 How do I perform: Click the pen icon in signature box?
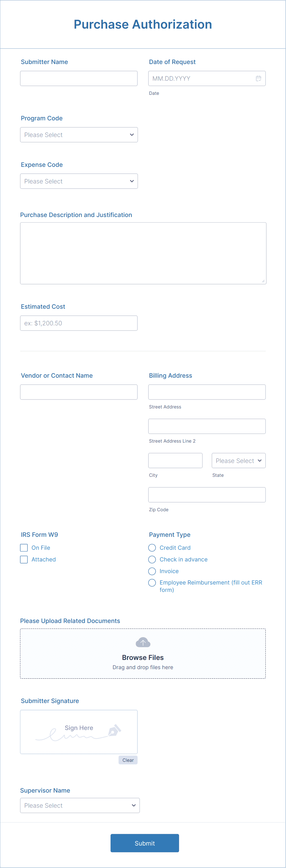point(114,730)
